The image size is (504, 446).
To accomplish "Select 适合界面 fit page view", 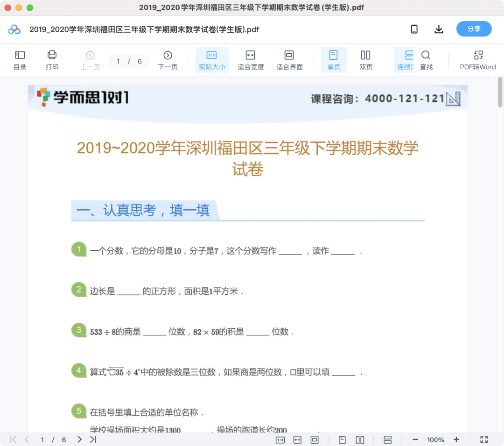I will (289, 60).
